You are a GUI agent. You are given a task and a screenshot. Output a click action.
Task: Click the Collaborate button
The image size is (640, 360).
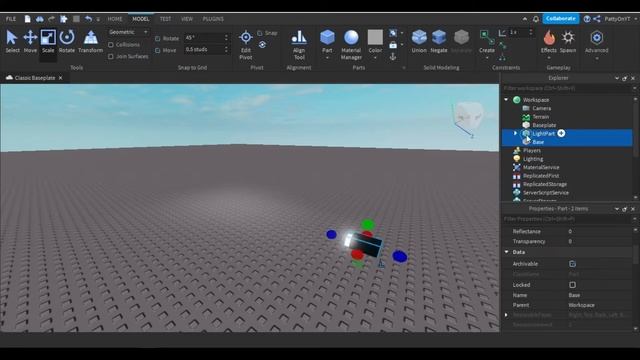pyautogui.click(x=560, y=18)
